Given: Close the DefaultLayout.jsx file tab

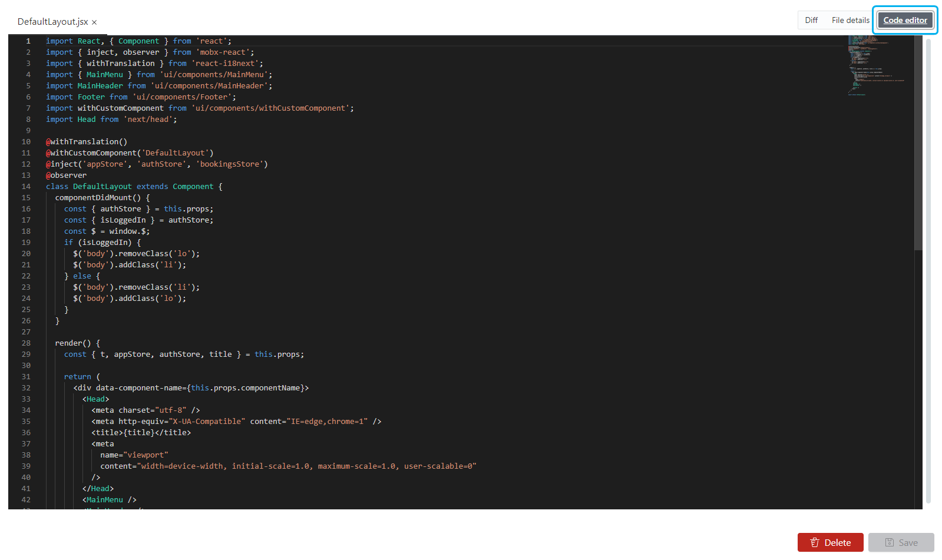Looking at the screenshot, I should pyautogui.click(x=94, y=22).
